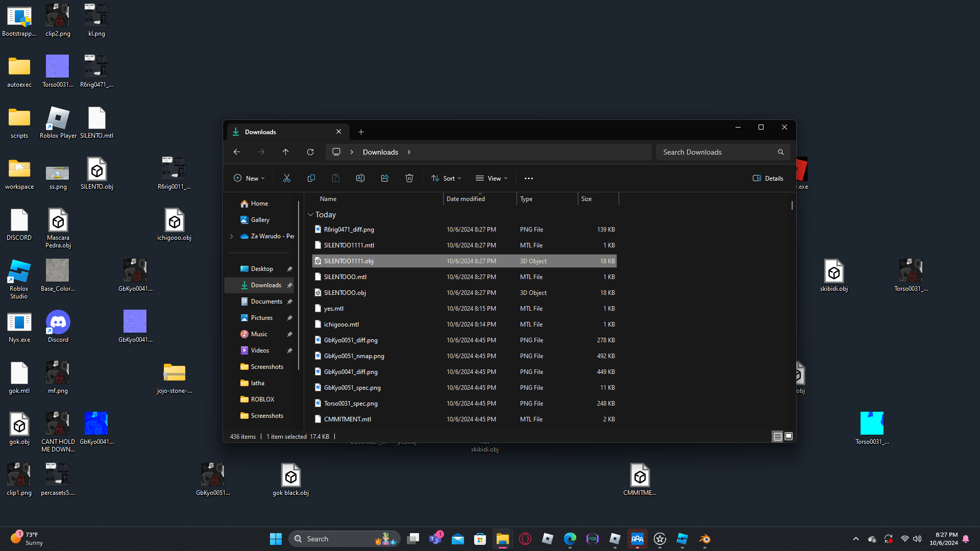
Task: Switch to details list view toggle
Action: click(777, 436)
